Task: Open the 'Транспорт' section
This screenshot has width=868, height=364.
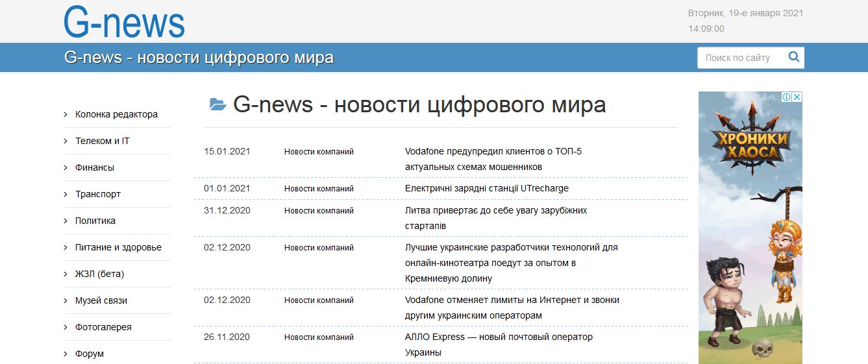Action: [98, 194]
